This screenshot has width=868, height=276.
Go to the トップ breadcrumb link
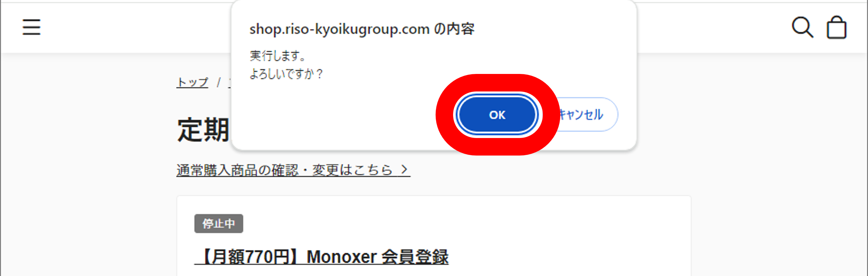click(192, 82)
